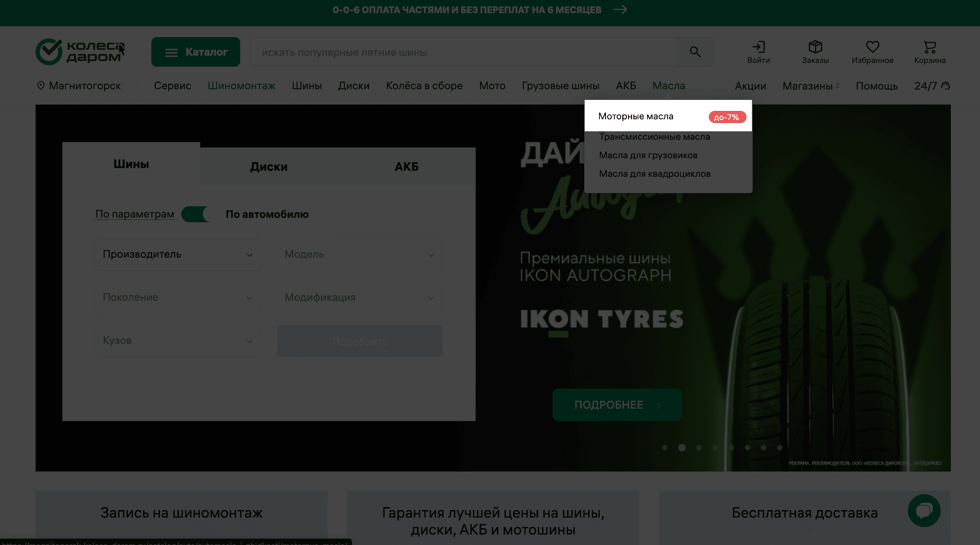Select the first banner carousel dot
The width and height of the screenshot is (980, 545).
click(665, 448)
